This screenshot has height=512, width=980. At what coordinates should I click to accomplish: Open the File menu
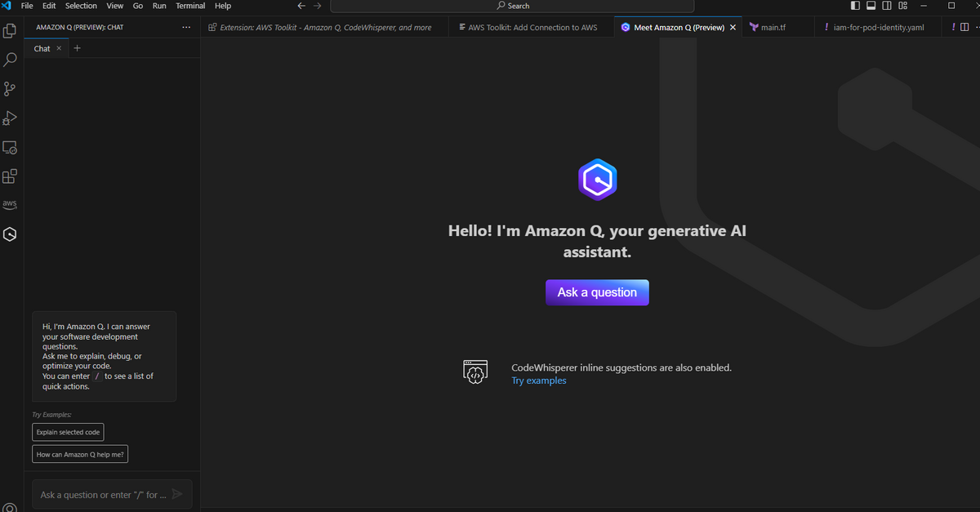(x=27, y=6)
